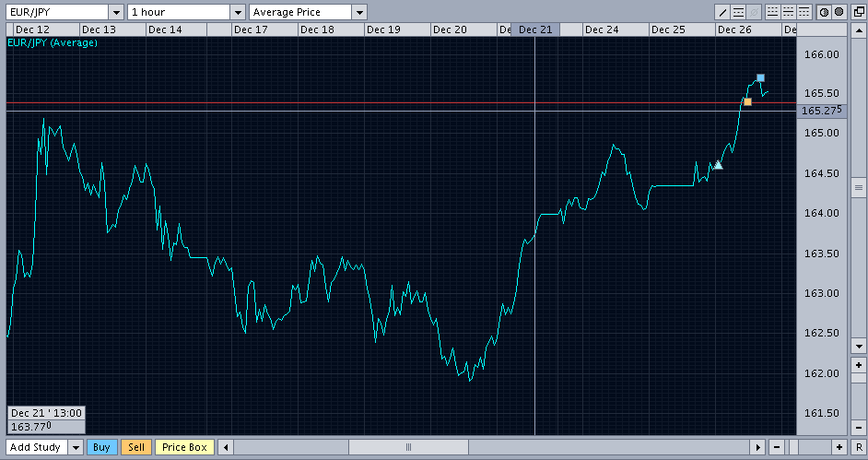Select the trend line drawing tool

[x=722, y=12]
